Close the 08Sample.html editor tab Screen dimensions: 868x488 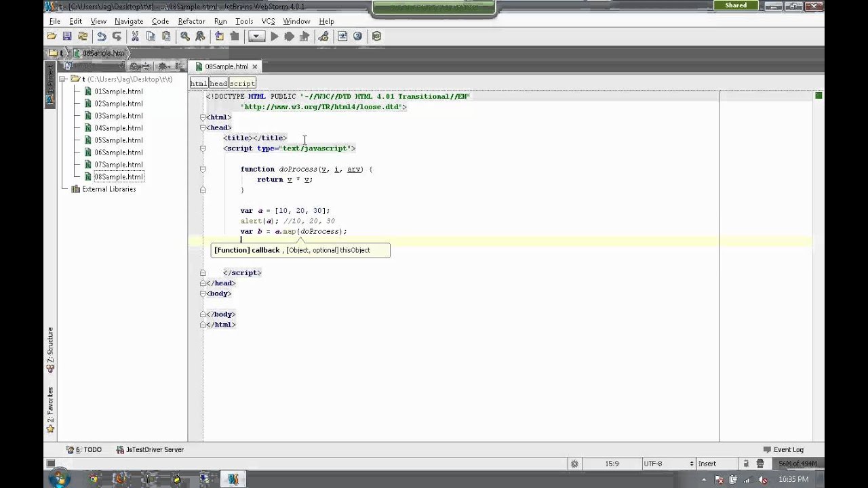click(x=255, y=66)
